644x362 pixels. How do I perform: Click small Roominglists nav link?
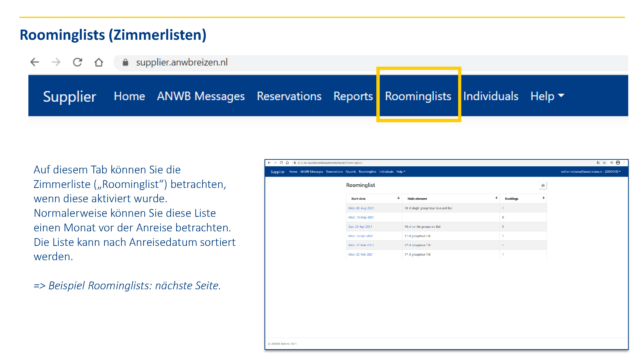(x=368, y=172)
